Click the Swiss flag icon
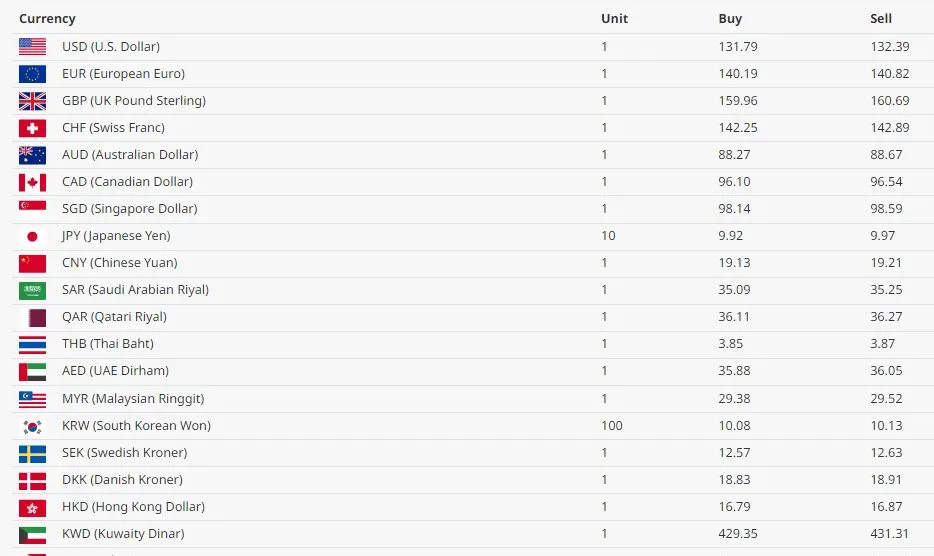This screenshot has height=556, width=934. point(32,128)
